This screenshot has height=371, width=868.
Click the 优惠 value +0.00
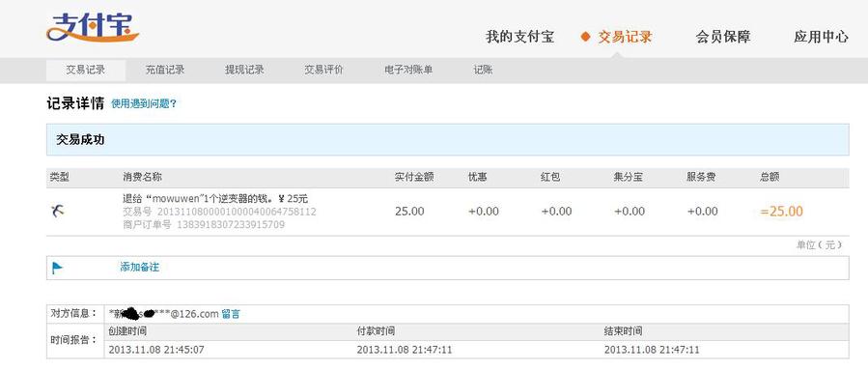484,212
